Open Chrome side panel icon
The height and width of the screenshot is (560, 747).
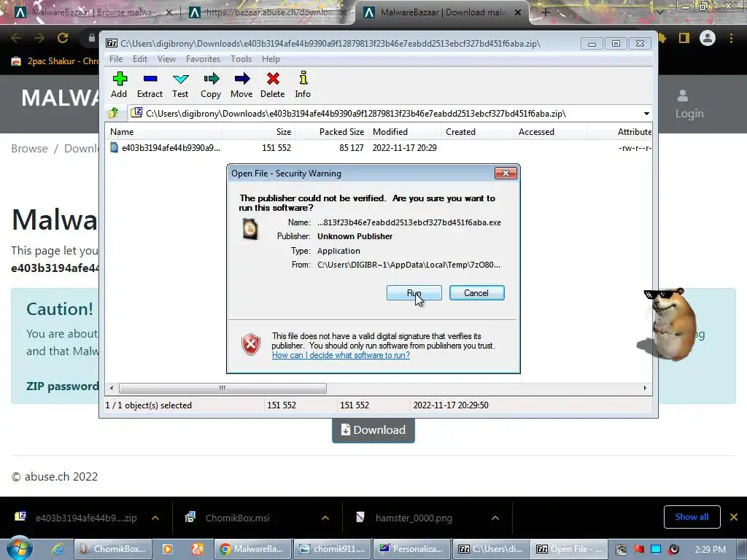point(684,38)
